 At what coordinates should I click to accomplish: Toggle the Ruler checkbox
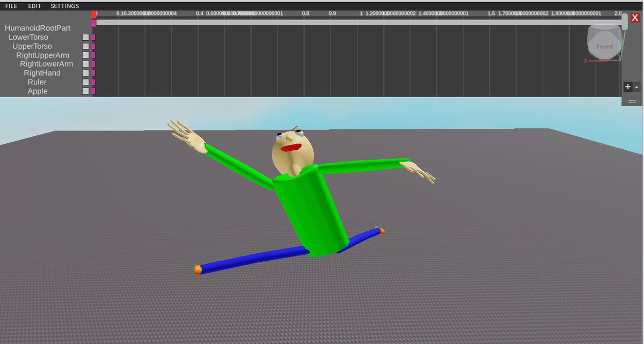tap(85, 82)
